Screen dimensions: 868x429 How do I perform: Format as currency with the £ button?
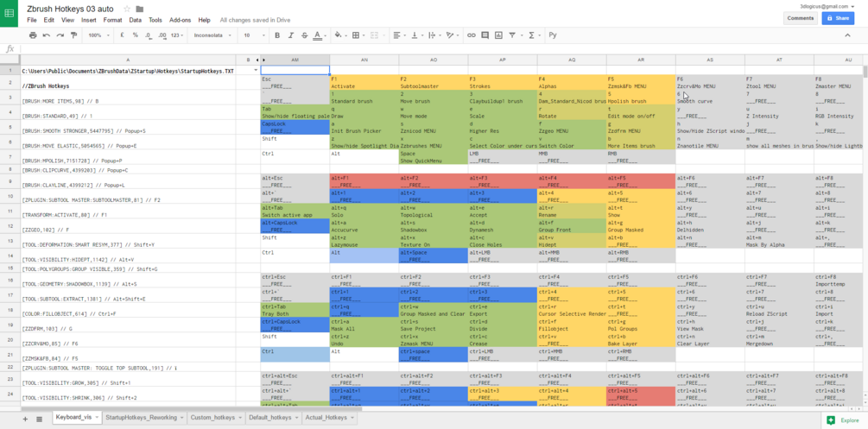coord(122,35)
